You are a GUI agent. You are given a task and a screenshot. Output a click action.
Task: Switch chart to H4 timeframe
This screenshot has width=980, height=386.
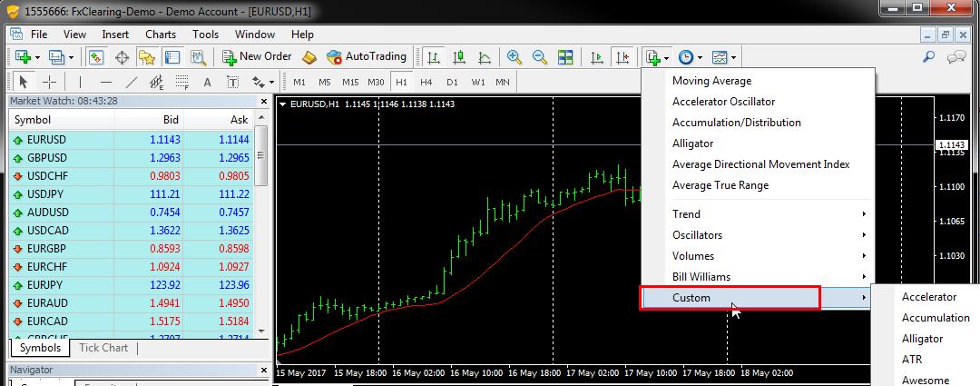(x=426, y=82)
